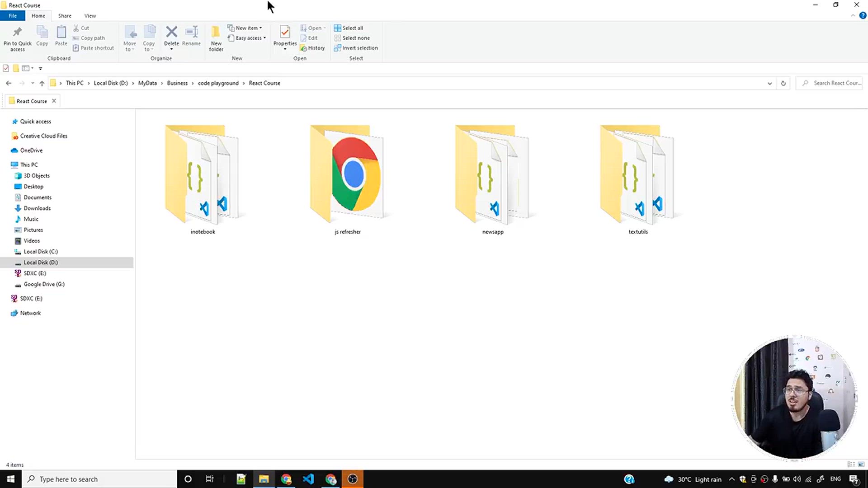868x488 pixels.
Task: Click Copy path in Clipboard group
Action: pos(89,38)
